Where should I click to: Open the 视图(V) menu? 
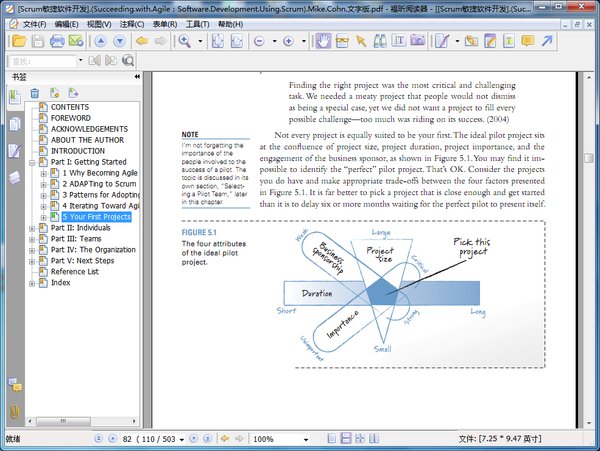tap(99, 24)
